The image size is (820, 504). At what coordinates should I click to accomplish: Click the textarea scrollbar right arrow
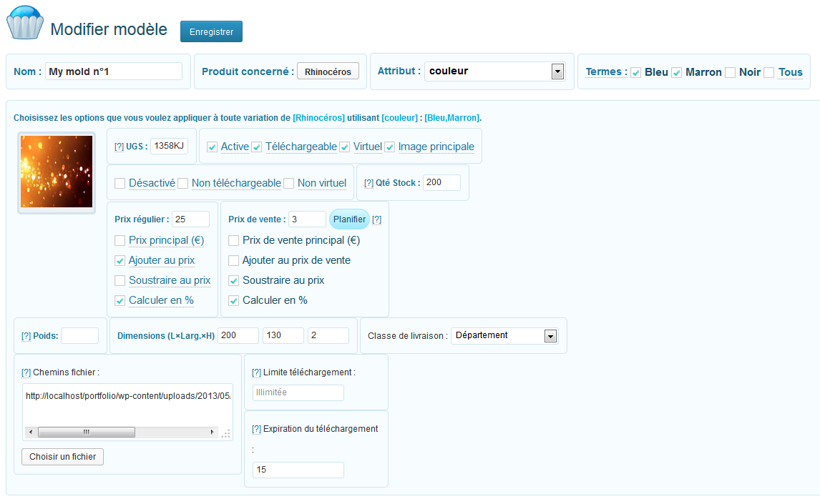(x=212, y=433)
